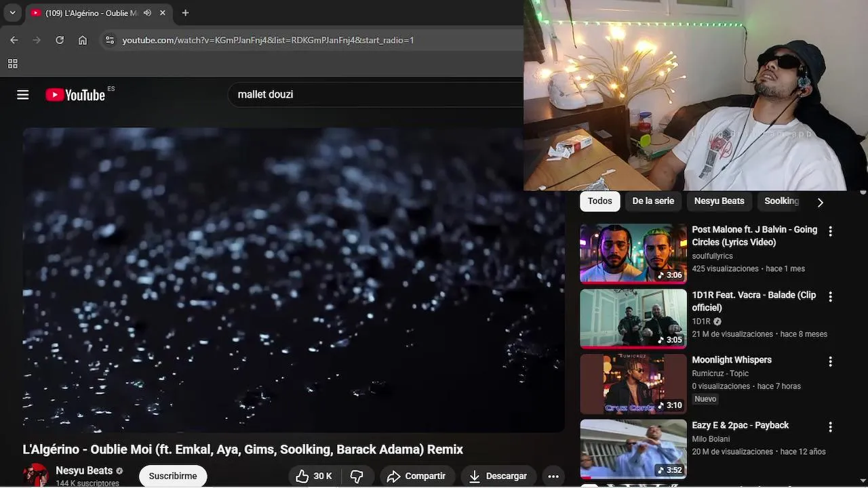Click the video title 'L'Algérino - Oublie Moi'
This screenshot has width=868, height=488.
pyautogui.click(x=243, y=449)
